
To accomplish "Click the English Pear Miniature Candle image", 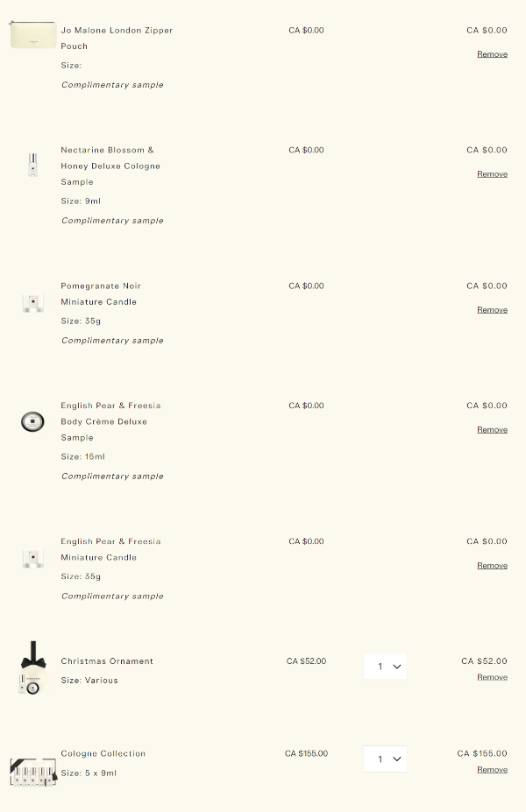I will pos(32,559).
